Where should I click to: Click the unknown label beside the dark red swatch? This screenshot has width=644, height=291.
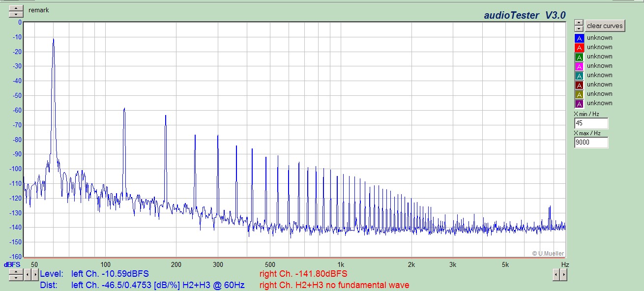(599, 85)
